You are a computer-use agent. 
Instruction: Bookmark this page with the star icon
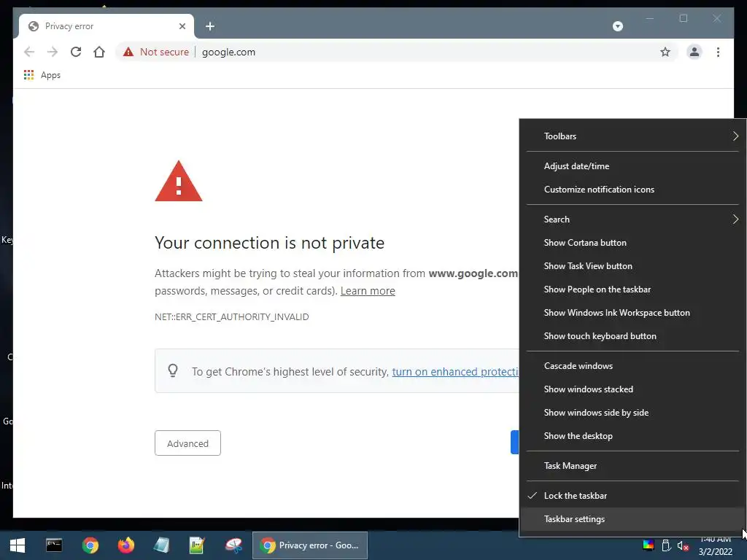coord(665,52)
